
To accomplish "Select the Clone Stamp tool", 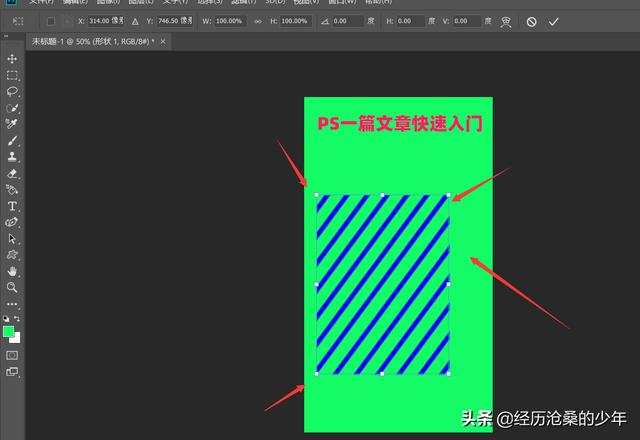I will [12, 157].
